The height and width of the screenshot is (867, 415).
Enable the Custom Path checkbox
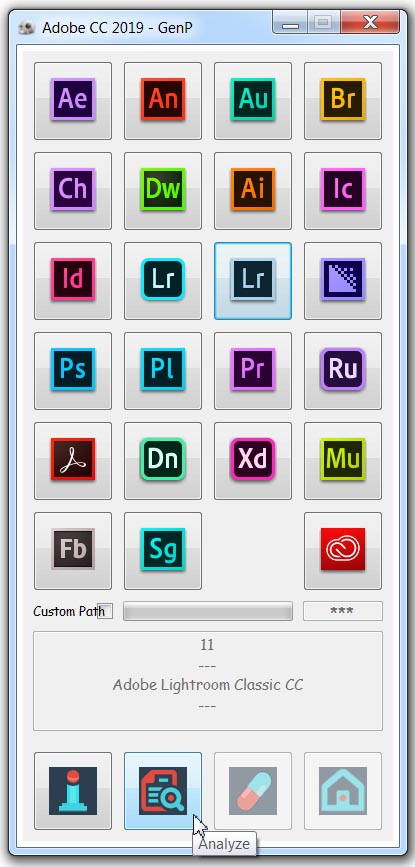tap(105, 611)
